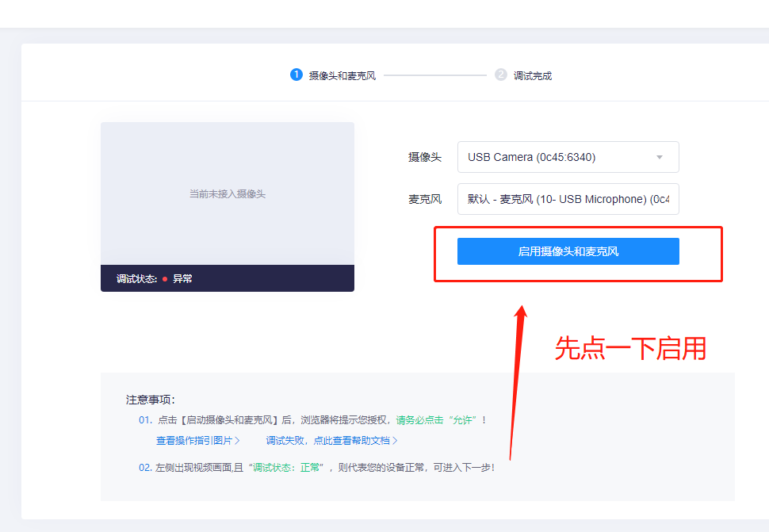
Task: Click the 注意事项 heading
Action: (151, 400)
